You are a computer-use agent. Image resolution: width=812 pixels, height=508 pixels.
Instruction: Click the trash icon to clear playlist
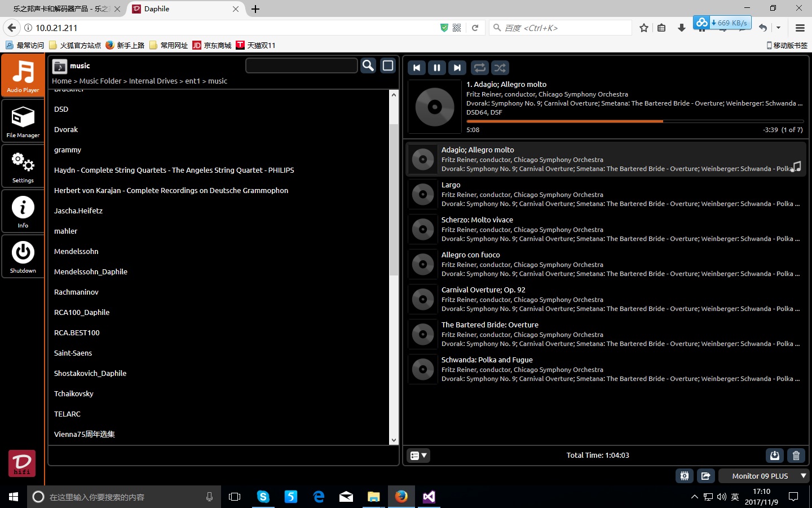(x=796, y=456)
